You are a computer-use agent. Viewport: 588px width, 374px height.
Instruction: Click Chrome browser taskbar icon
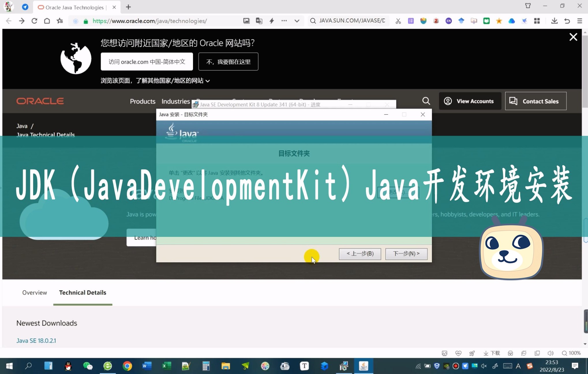pos(127,365)
